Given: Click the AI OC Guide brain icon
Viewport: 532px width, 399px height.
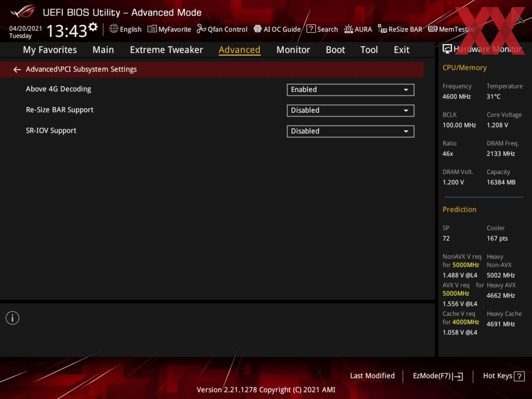Looking at the screenshot, I should 257,29.
